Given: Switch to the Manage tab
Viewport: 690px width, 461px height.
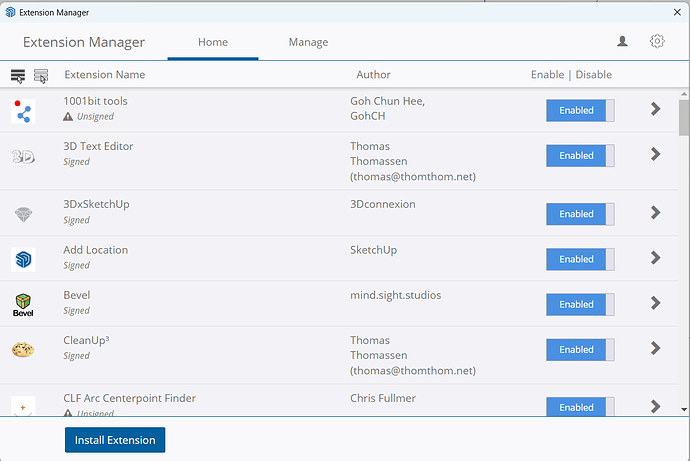Looking at the screenshot, I should point(308,43).
